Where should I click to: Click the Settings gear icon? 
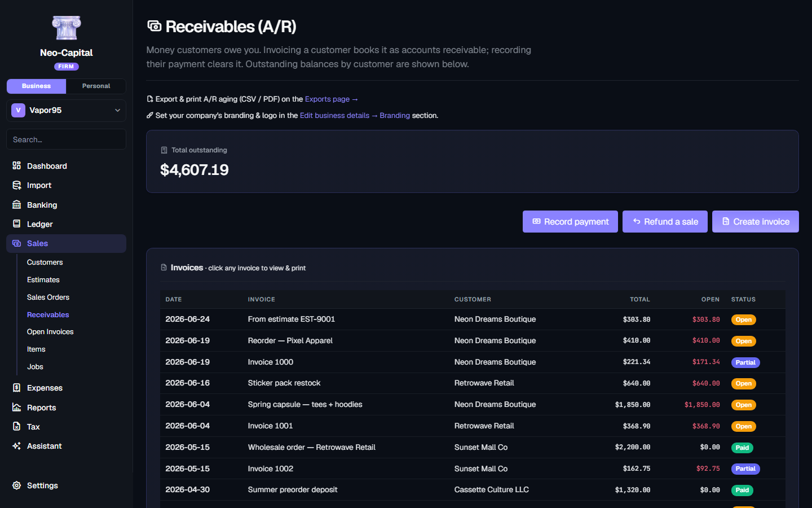(17, 485)
